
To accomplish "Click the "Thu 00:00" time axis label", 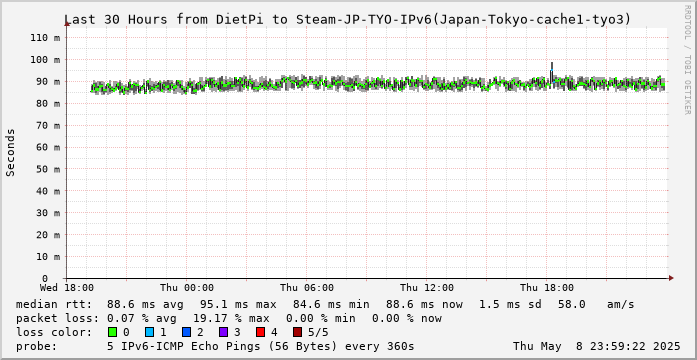I will pyautogui.click(x=187, y=288).
